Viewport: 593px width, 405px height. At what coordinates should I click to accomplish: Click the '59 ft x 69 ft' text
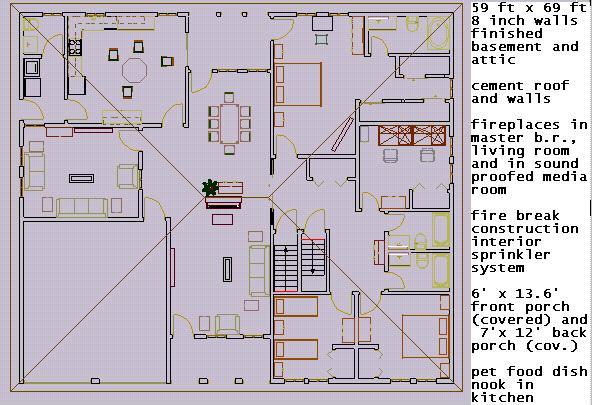pos(529,7)
